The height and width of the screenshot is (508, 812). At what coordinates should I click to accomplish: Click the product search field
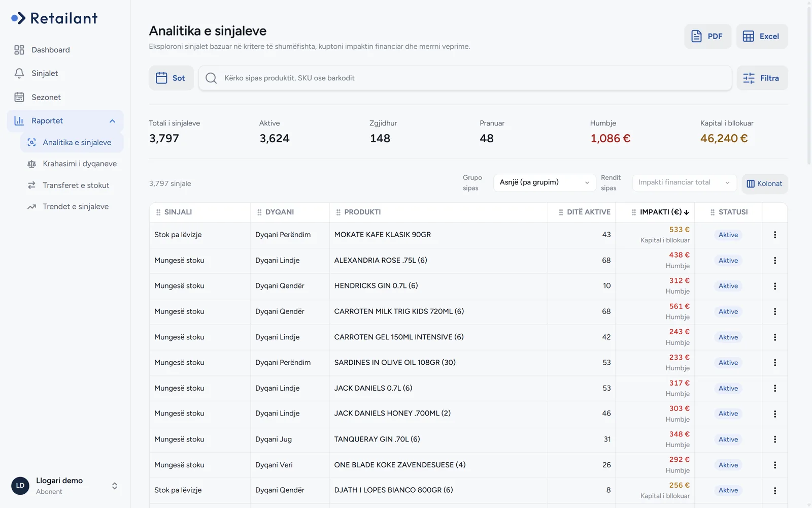pos(465,78)
